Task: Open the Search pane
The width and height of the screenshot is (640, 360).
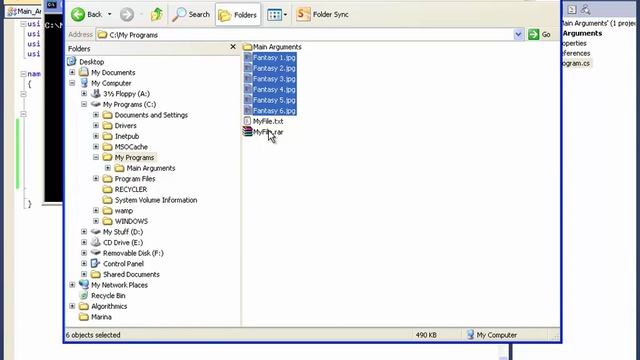Action: 191,14
